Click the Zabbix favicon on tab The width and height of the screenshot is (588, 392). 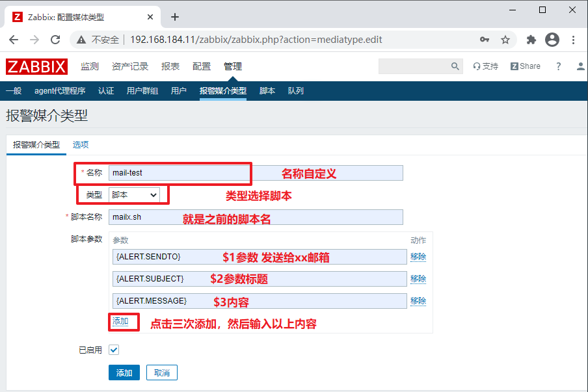tap(18, 18)
